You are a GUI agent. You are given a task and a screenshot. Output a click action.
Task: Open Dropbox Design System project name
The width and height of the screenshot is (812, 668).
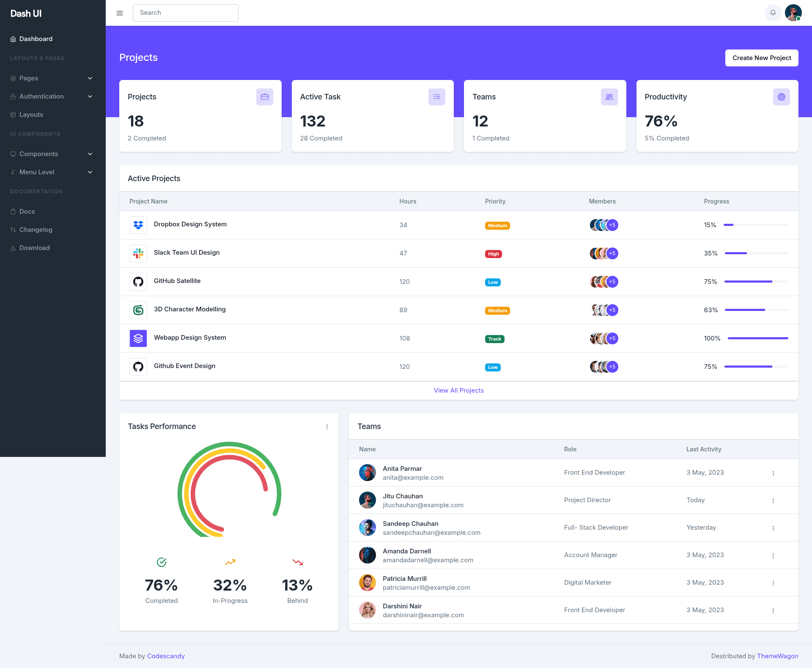pyautogui.click(x=190, y=224)
